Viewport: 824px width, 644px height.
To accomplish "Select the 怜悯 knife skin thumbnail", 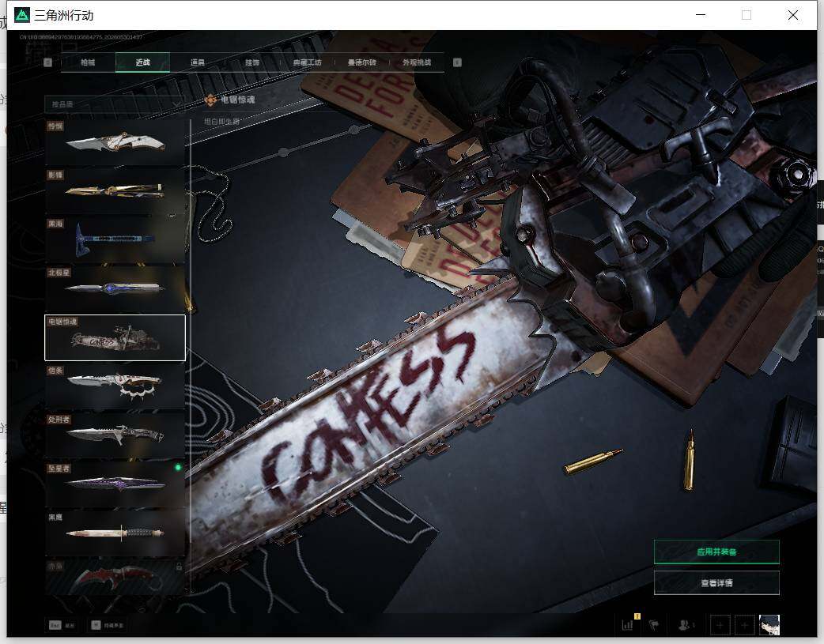I will (115, 141).
